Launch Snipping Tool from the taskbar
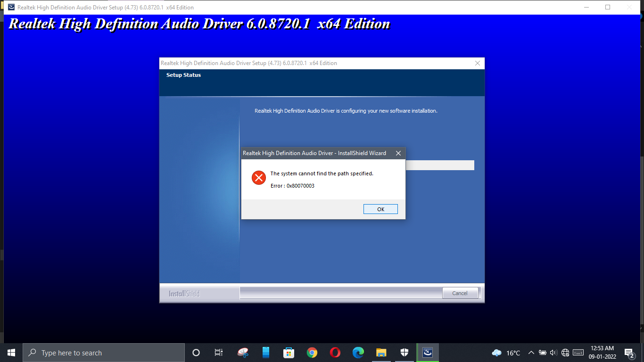The width and height of the screenshot is (644, 362). pos(243,353)
